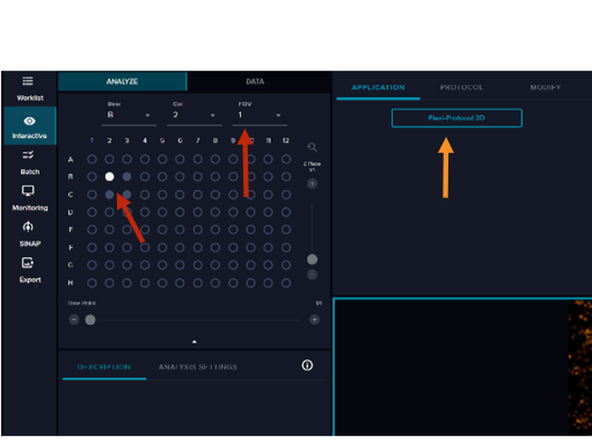Click column header 4 of the plate

pyautogui.click(x=145, y=140)
